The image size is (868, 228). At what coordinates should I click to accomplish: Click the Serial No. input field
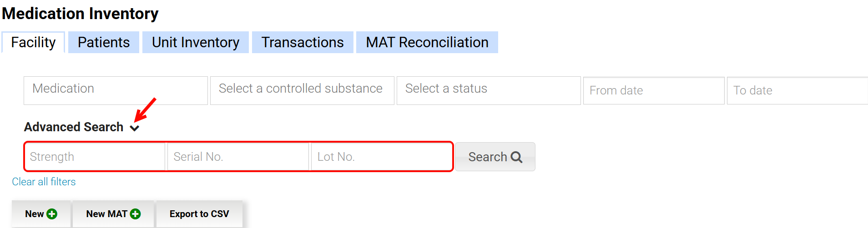(238, 157)
